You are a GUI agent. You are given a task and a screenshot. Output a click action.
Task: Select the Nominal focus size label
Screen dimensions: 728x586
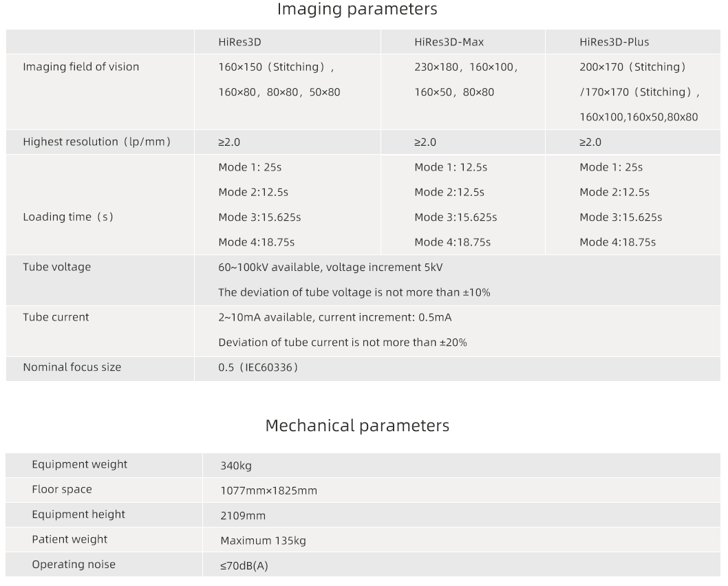pos(72,367)
